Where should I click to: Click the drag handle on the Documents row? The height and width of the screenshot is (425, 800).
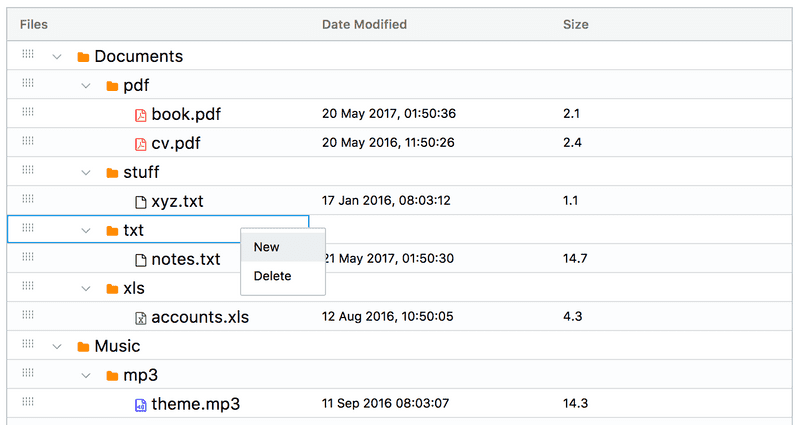pyautogui.click(x=28, y=54)
